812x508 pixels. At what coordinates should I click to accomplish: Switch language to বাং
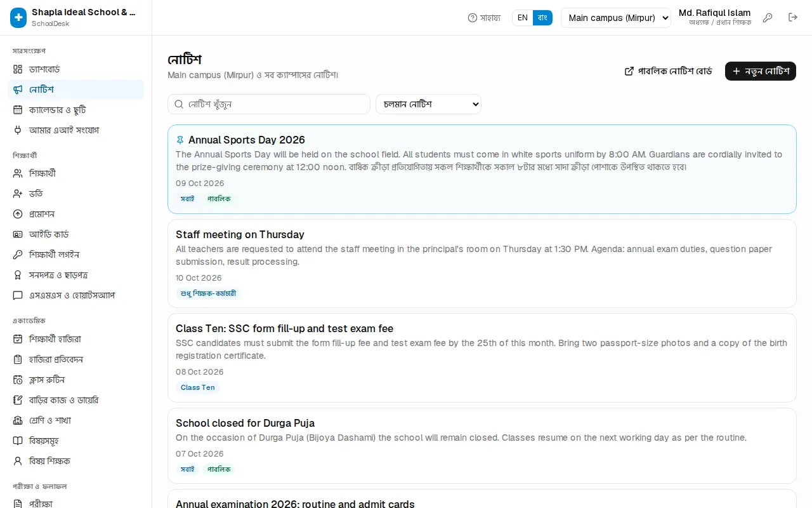(542, 18)
